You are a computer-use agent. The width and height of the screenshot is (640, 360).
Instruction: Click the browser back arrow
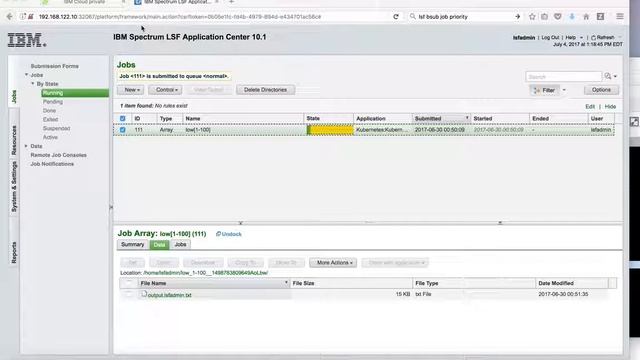[x=9, y=17]
